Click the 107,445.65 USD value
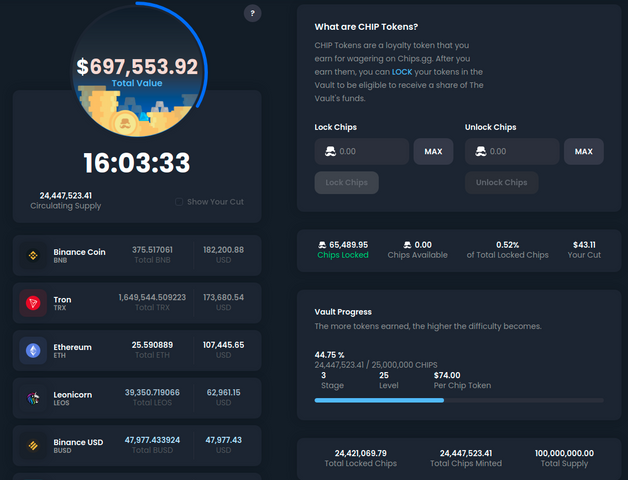The image size is (628, 480). pos(223,345)
